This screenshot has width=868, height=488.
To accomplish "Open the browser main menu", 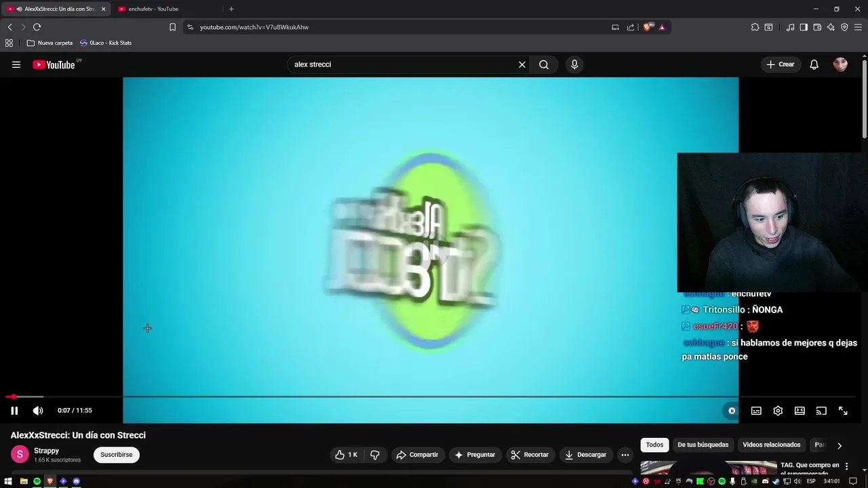I will 858,27.
